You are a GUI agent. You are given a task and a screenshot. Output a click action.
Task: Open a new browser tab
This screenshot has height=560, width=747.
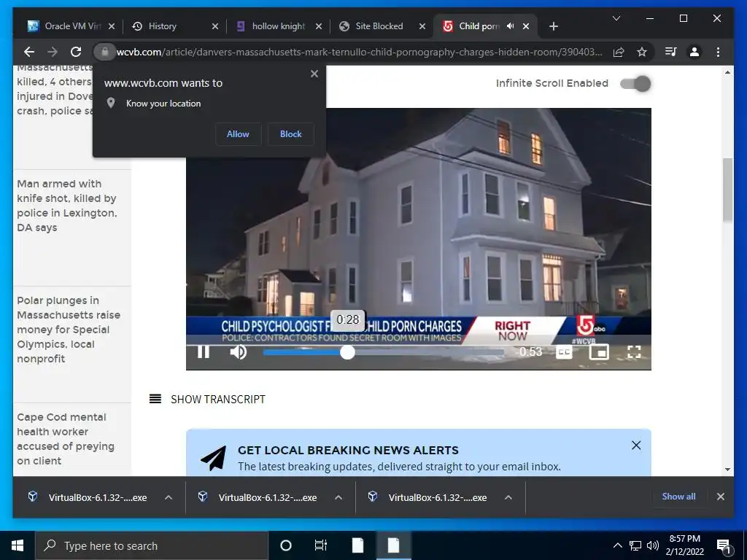[x=553, y=26]
